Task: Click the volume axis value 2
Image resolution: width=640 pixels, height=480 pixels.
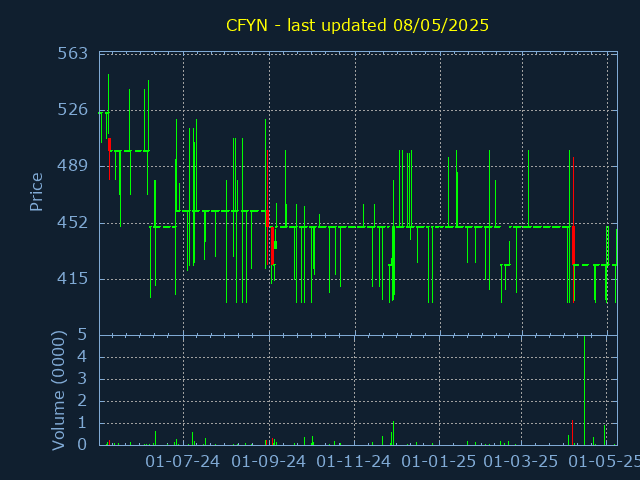Action: [82, 401]
